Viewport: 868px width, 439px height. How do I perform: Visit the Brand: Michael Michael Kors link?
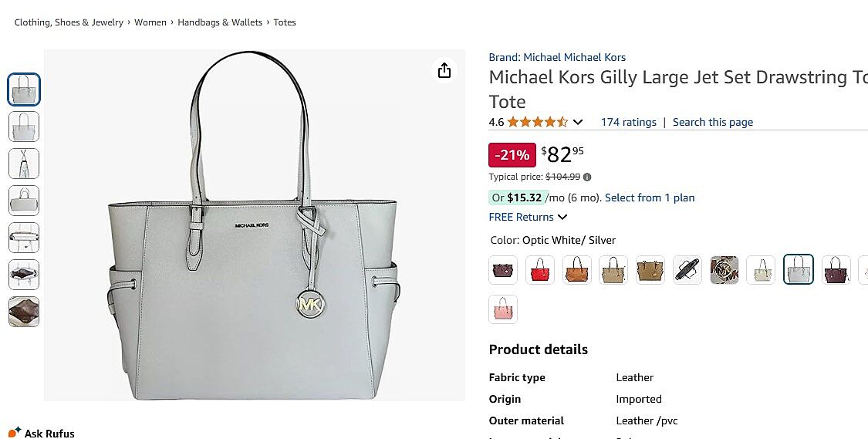(x=557, y=57)
